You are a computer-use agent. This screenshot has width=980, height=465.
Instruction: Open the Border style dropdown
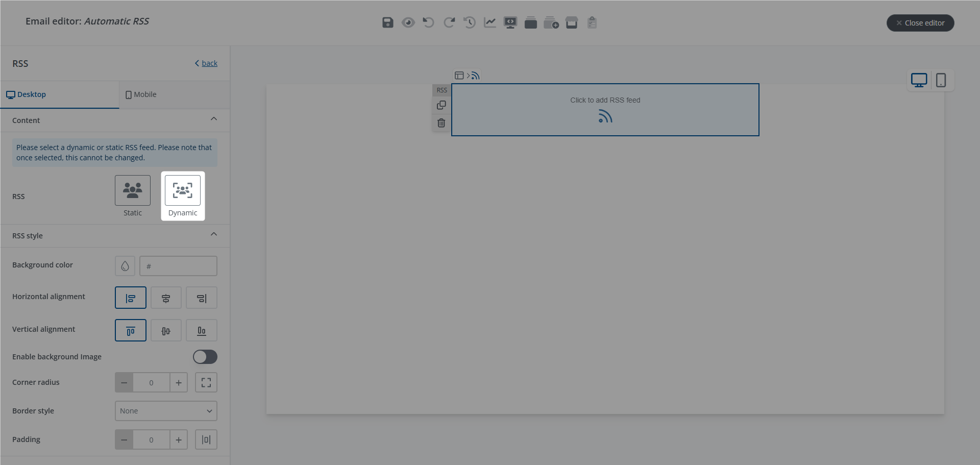(x=166, y=411)
